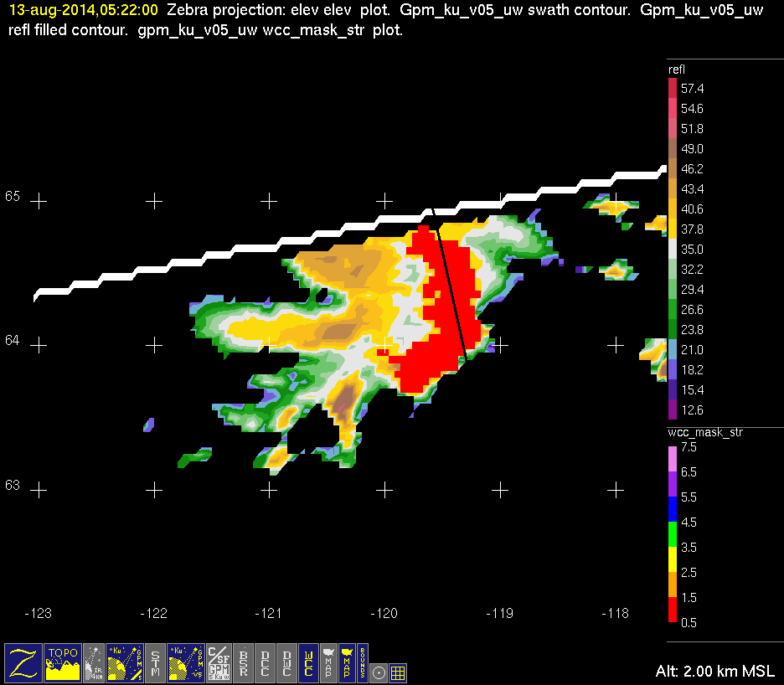Click the timestamp 13-aug-2014,05:22:00
784x685 pixels.
pos(84,9)
